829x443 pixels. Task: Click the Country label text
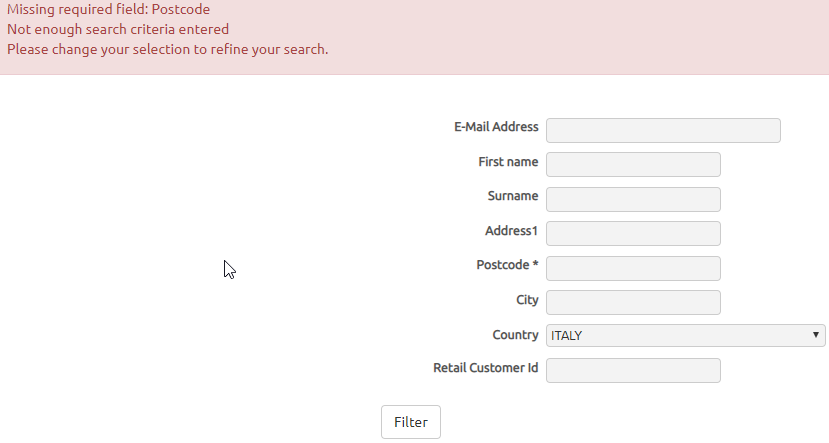[x=515, y=335]
